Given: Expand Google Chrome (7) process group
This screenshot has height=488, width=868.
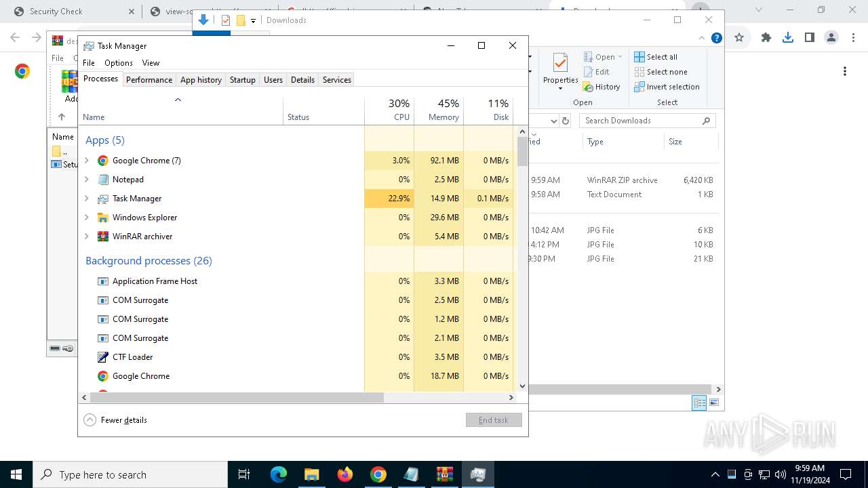Looking at the screenshot, I should click(x=87, y=161).
